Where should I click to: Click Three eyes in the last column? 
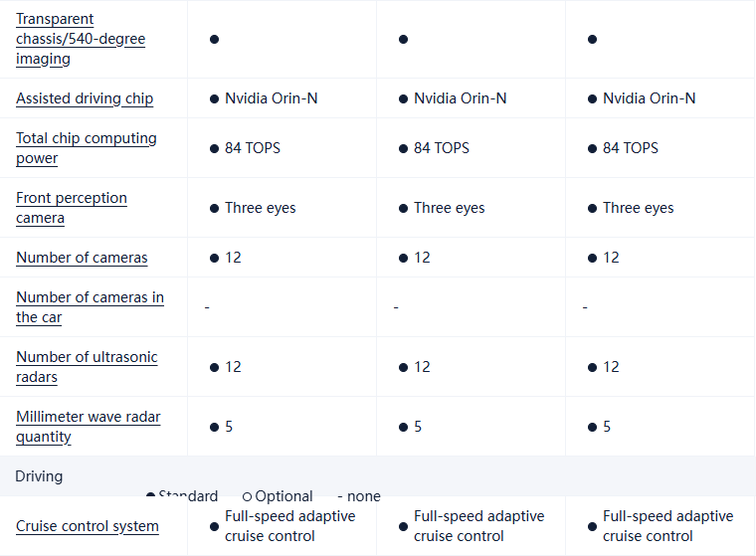(638, 208)
